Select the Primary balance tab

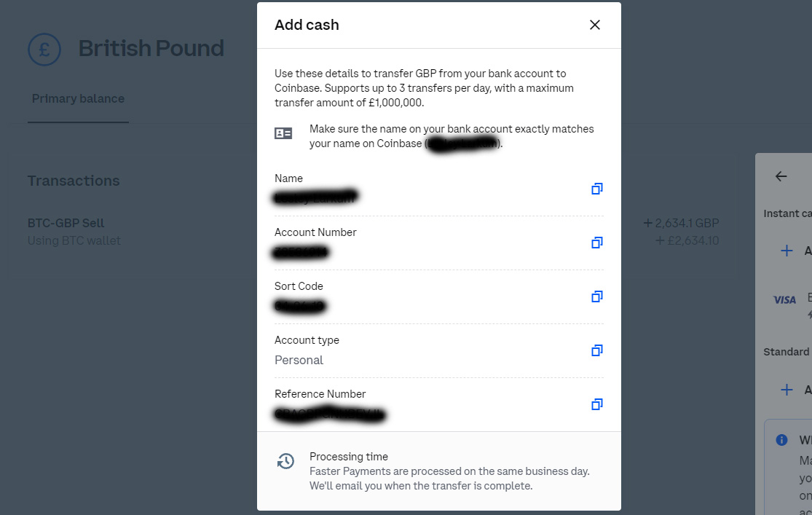(x=78, y=98)
